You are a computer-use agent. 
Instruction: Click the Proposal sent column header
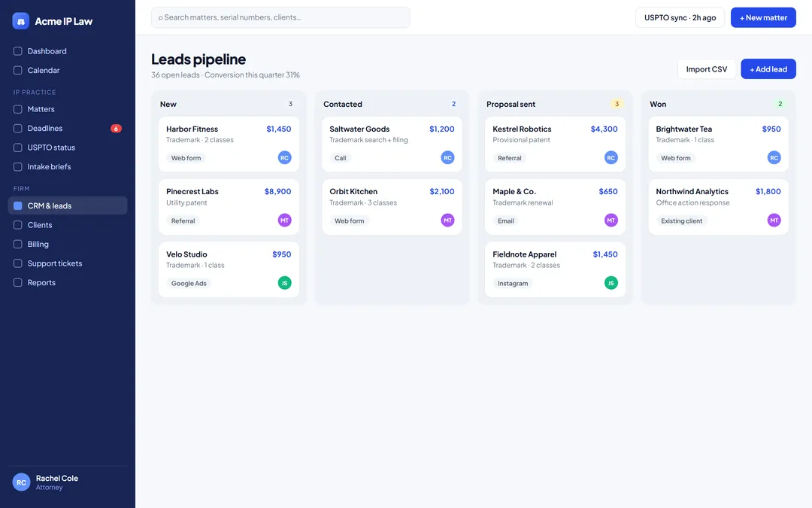click(x=511, y=104)
